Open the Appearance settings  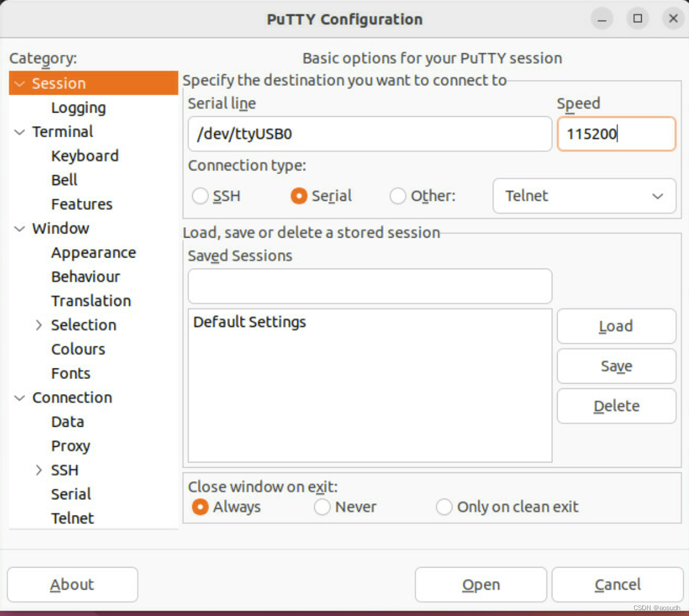(93, 253)
